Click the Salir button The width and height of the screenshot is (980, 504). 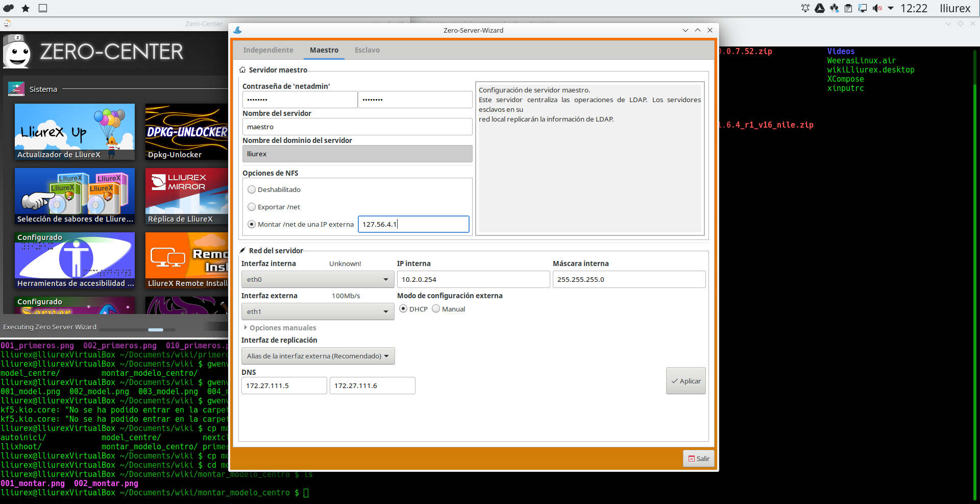(699, 459)
